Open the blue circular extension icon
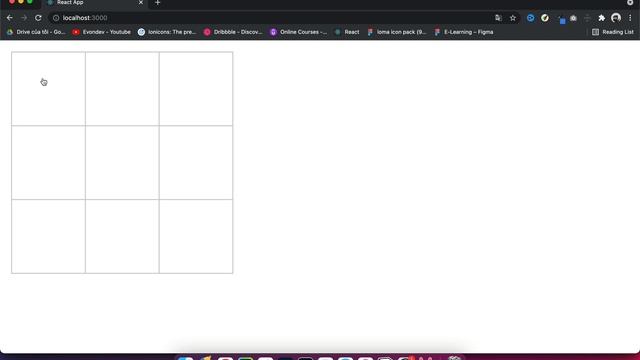The height and width of the screenshot is (360, 640). tap(530, 18)
